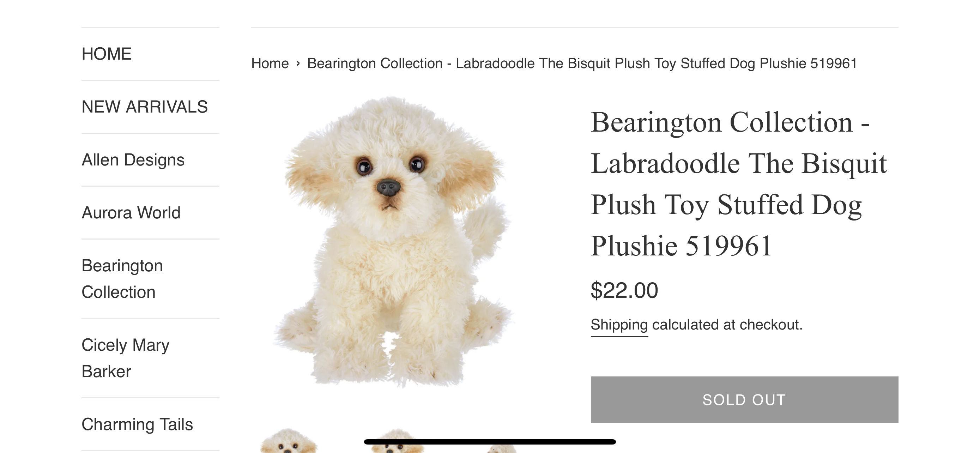
Task: Click the plush dog's nose in photo
Action: coord(388,187)
